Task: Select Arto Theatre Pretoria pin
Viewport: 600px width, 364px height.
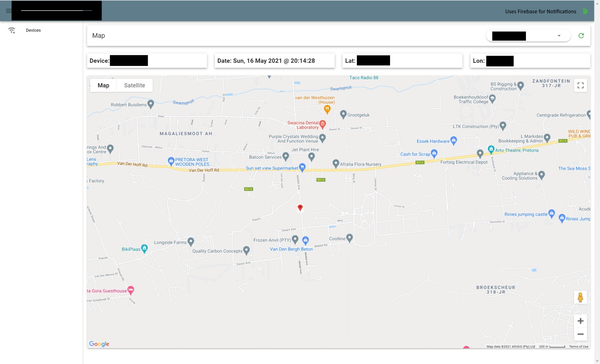Action: pos(491,150)
